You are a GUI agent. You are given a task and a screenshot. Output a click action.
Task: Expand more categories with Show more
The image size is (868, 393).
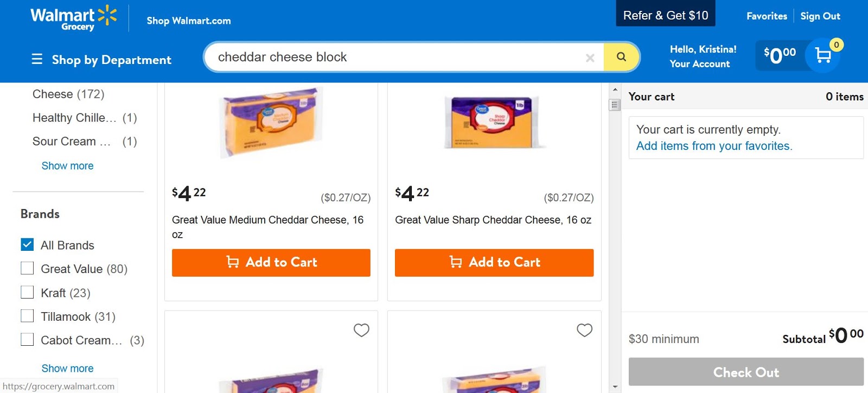[x=67, y=166]
